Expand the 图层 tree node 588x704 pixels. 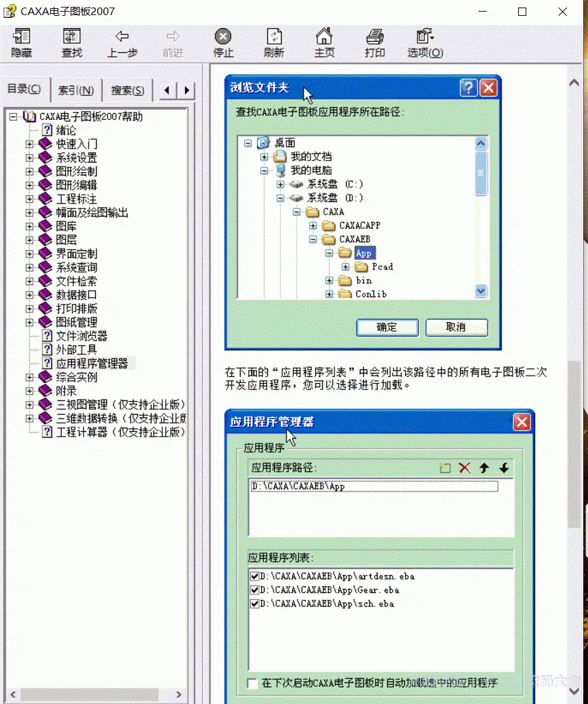[x=29, y=240]
